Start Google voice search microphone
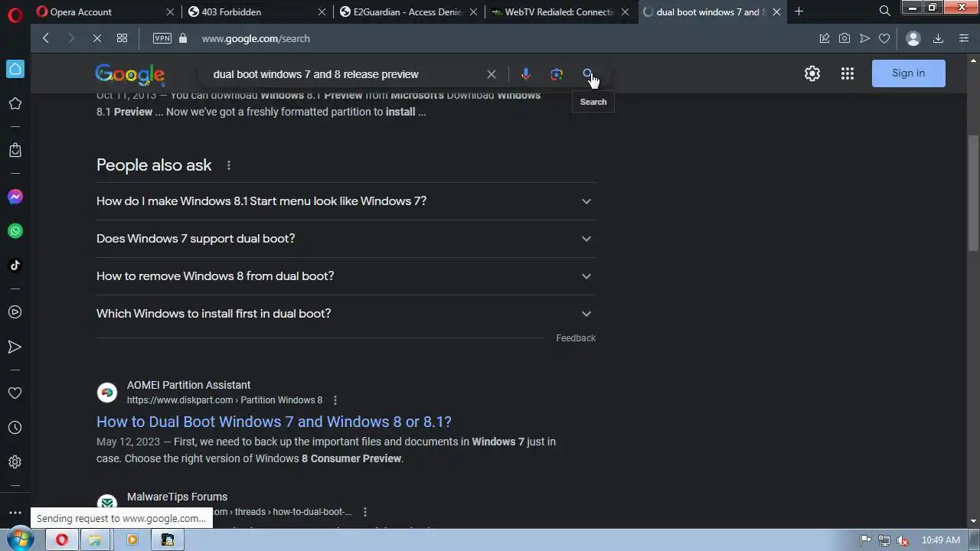 [x=526, y=74]
